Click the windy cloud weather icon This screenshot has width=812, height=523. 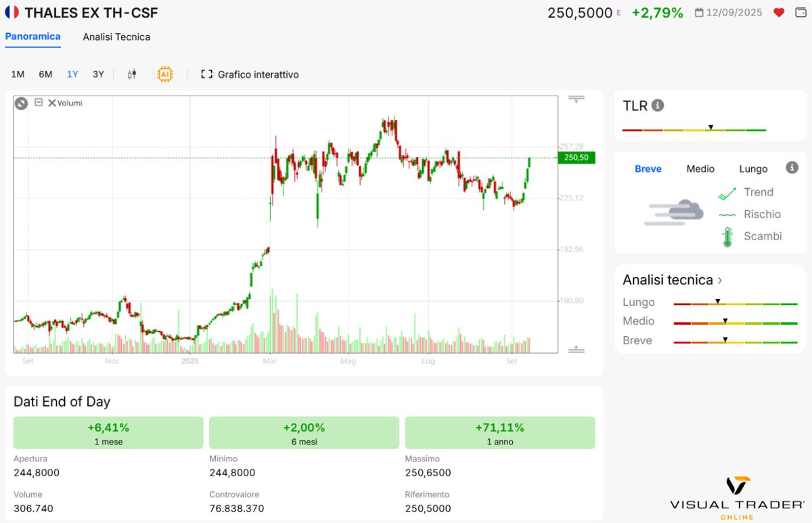(x=673, y=212)
